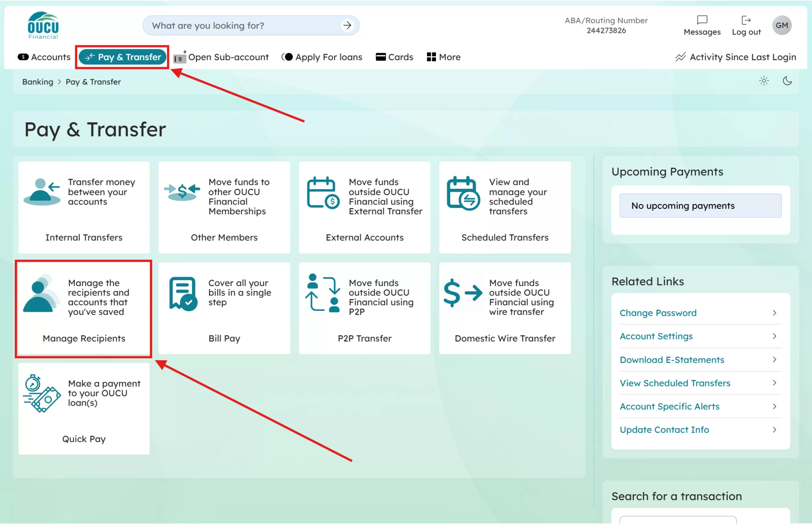Click the More grid icon

pyautogui.click(x=431, y=57)
